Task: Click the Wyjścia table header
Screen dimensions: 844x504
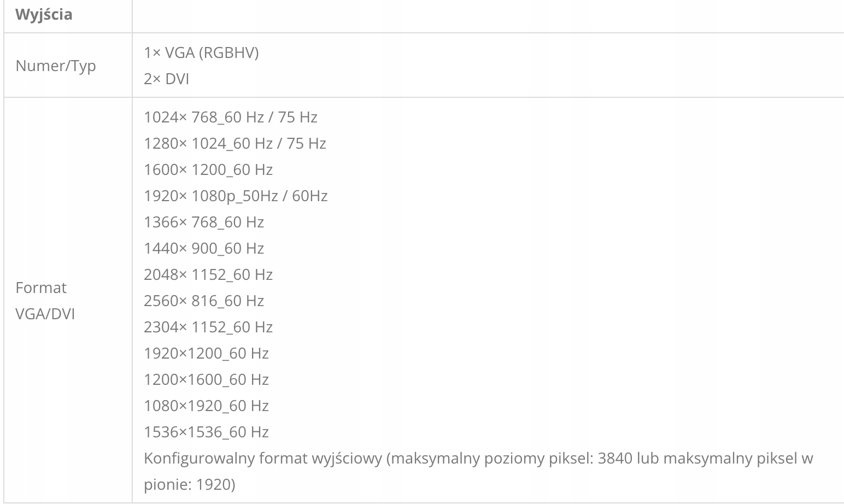Action: point(44,15)
